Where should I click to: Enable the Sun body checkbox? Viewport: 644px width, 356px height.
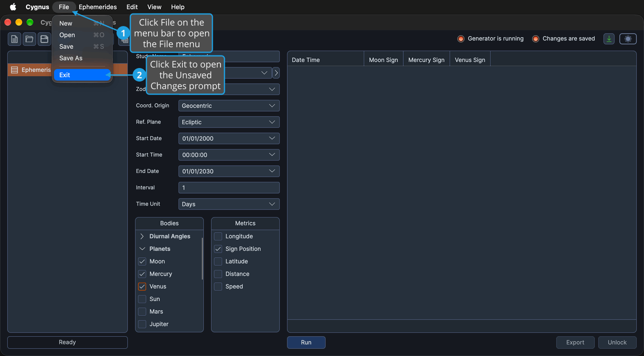point(142,299)
